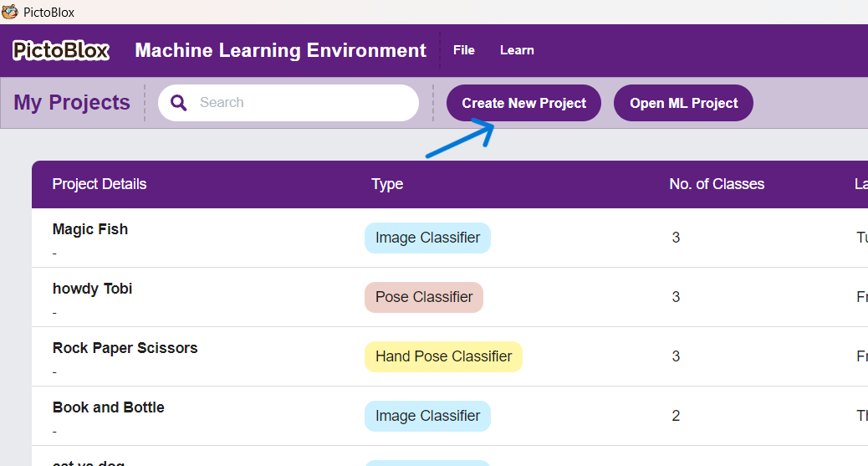
Task: Open the Magic Fish project
Action: (90, 229)
